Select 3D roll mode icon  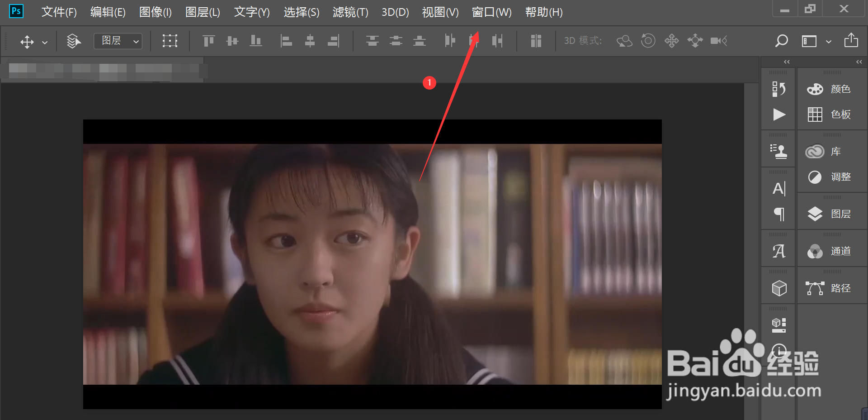(648, 41)
